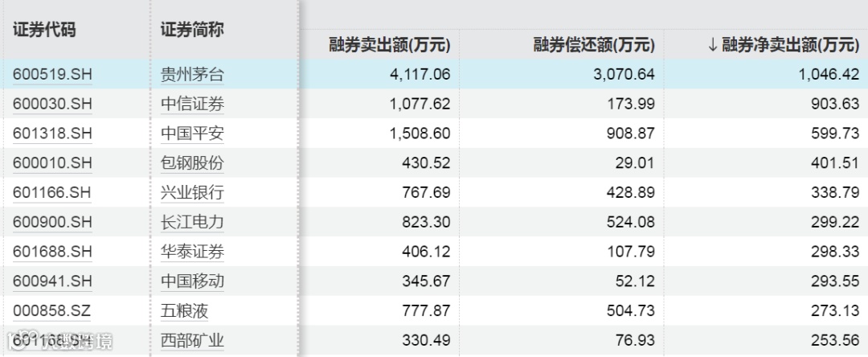Open stock code link 000858.SZ
The width and height of the screenshot is (868, 357).
coord(51,311)
